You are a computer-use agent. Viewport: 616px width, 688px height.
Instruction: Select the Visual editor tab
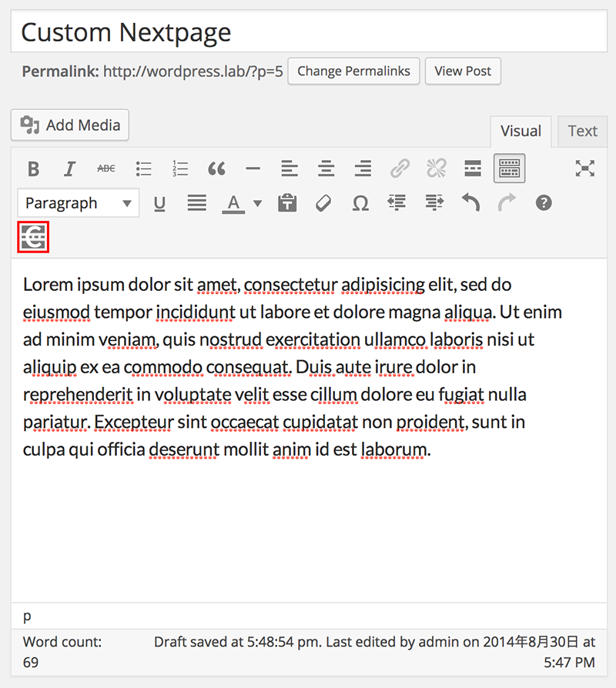tap(521, 131)
